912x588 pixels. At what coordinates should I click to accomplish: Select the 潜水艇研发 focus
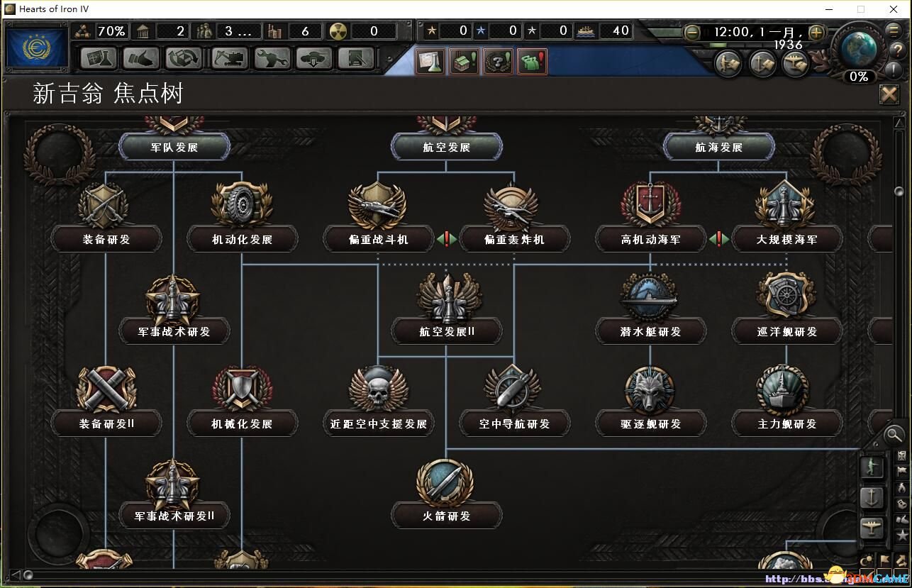[x=650, y=309]
